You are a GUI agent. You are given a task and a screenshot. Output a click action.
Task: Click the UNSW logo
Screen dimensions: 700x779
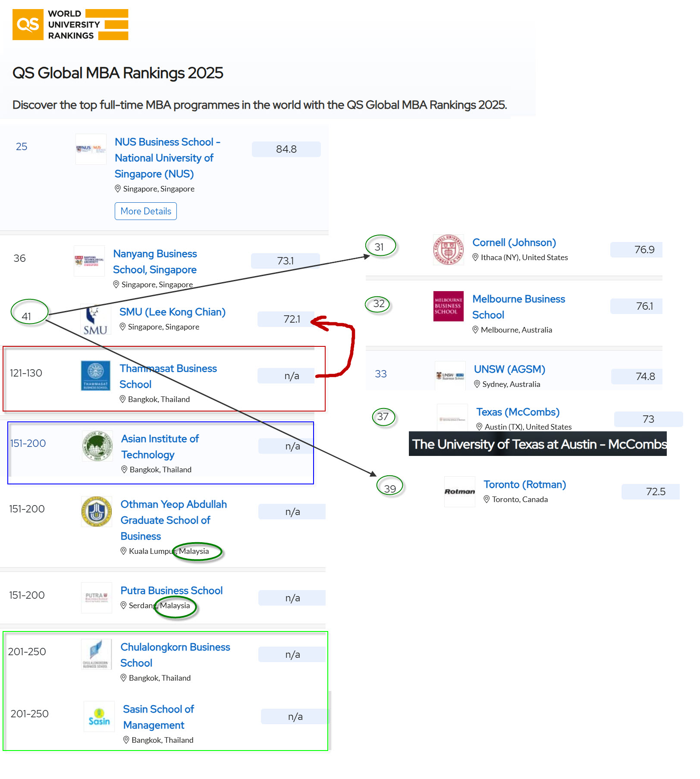(450, 376)
